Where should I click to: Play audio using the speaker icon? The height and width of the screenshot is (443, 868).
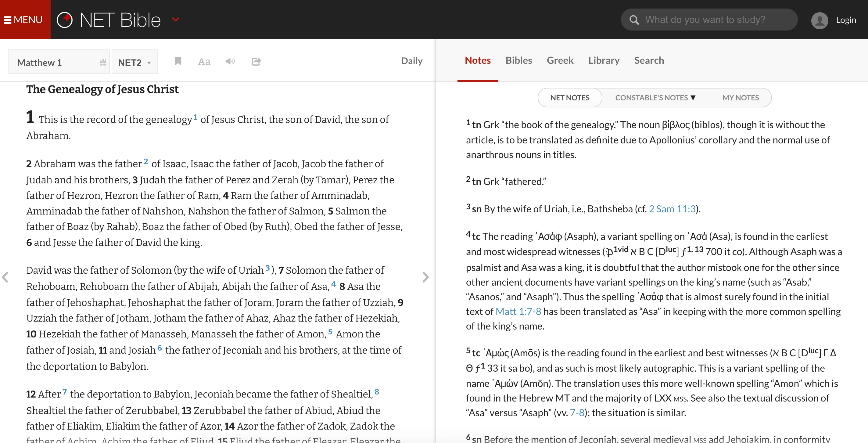tap(230, 61)
